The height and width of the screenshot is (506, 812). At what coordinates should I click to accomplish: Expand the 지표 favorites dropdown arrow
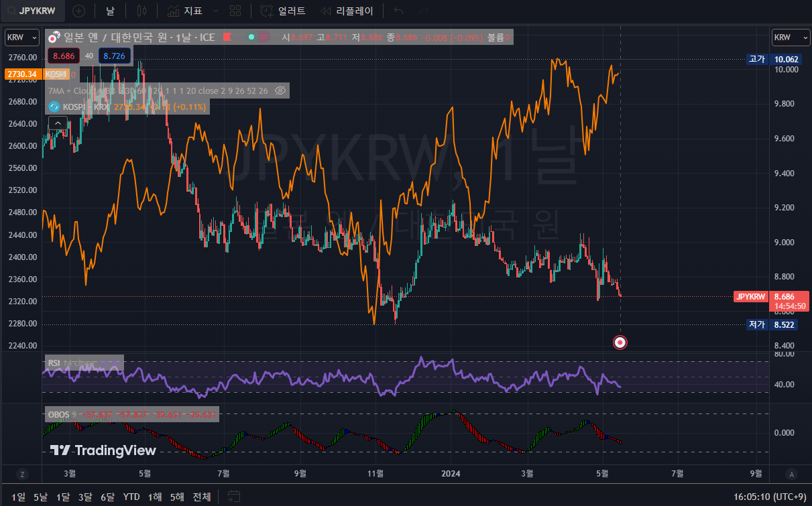pyautogui.click(x=215, y=11)
